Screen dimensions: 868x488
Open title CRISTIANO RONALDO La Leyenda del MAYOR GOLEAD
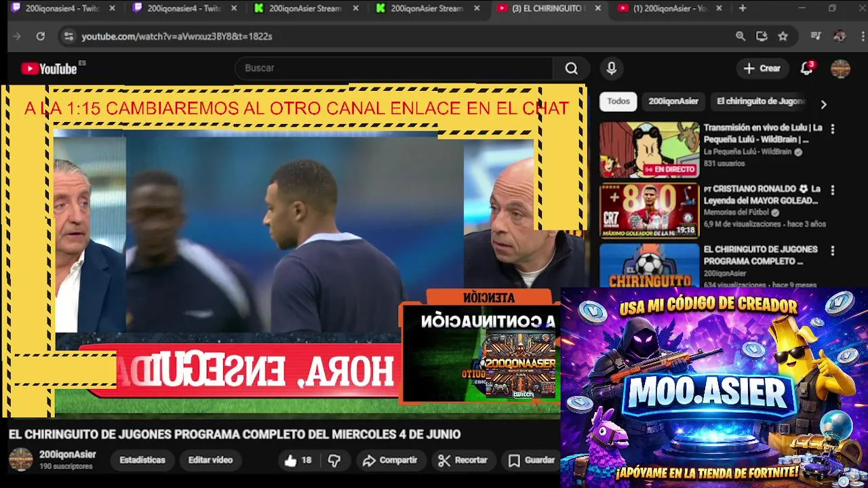pyautogui.click(x=763, y=195)
